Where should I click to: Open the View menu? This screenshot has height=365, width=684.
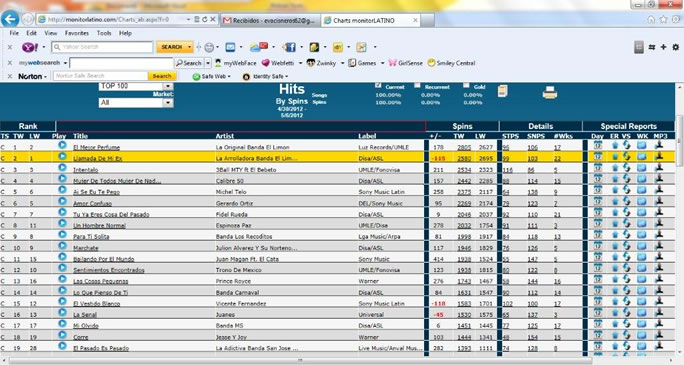coord(51,33)
